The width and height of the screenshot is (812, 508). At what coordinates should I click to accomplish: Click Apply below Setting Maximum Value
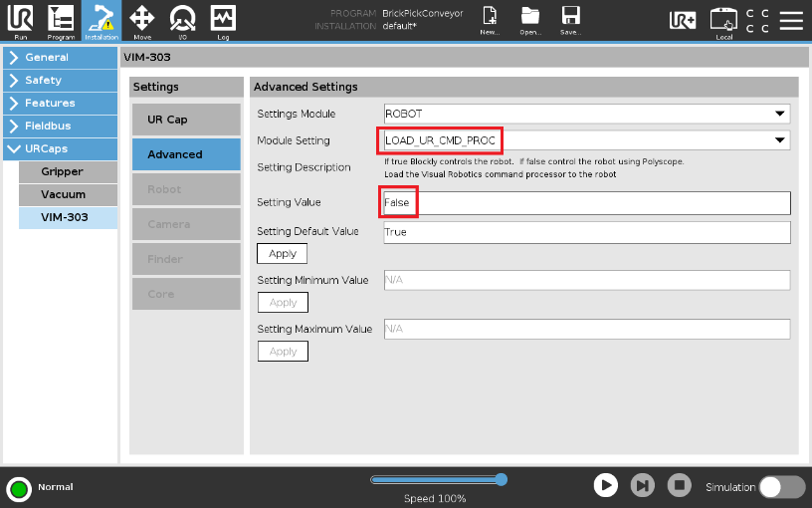tap(283, 351)
